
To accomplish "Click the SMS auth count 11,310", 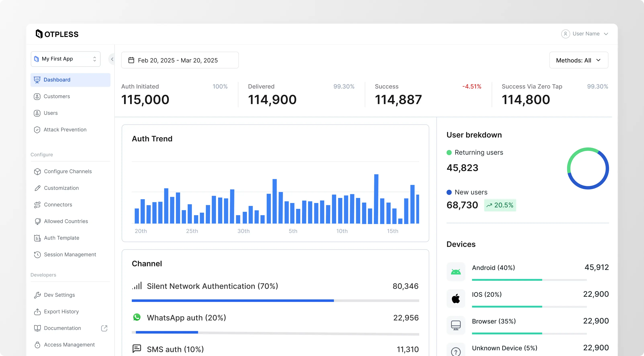I will point(407,349).
